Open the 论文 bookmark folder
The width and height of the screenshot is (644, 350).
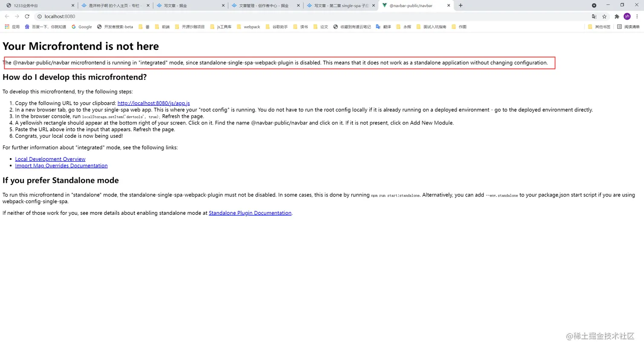320,26
